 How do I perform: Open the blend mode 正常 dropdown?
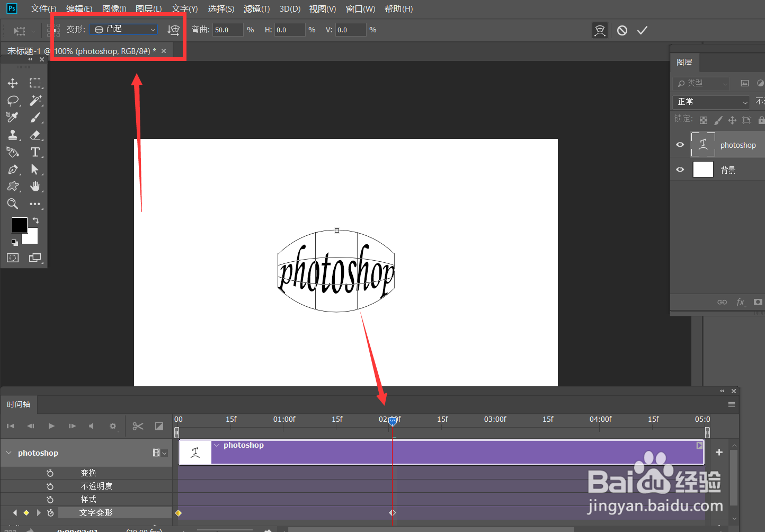pos(711,102)
